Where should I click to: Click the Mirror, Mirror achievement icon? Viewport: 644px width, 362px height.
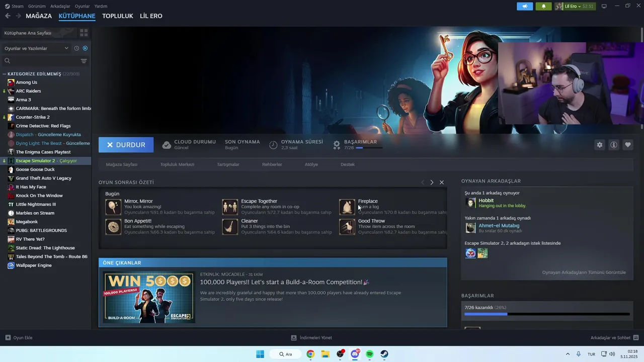coord(113,207)
